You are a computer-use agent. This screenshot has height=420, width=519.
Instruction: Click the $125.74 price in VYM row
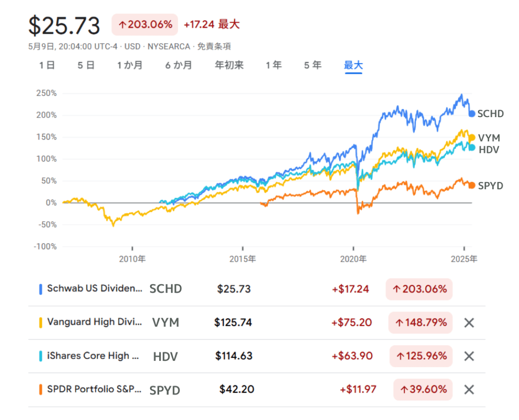pos(233,322)
